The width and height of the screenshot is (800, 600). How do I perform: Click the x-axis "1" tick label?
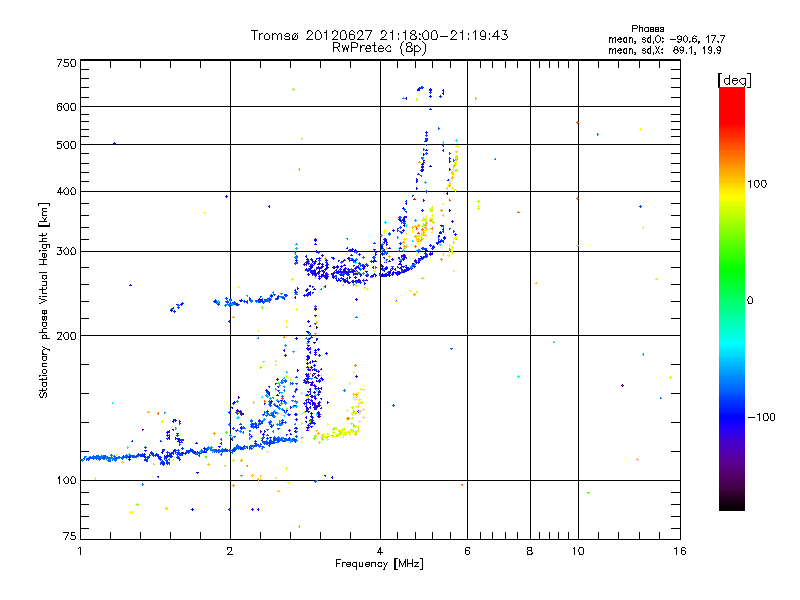coord(80,551)
